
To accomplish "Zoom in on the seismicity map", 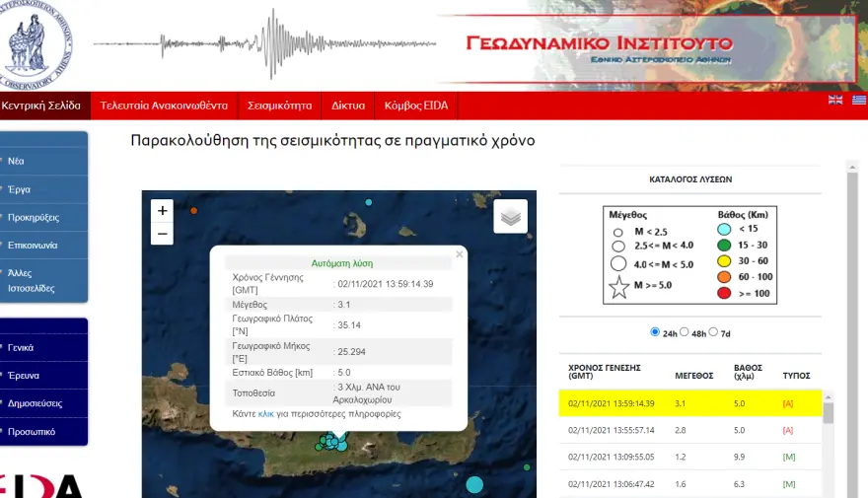I will (x=163, y=210).
